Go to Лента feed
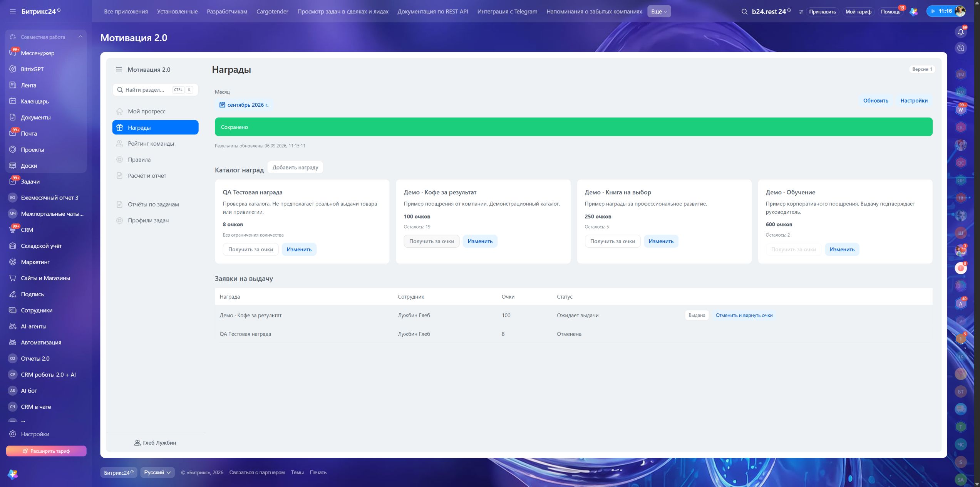This screenshot has width=980, height=487. tap(28, 86)
